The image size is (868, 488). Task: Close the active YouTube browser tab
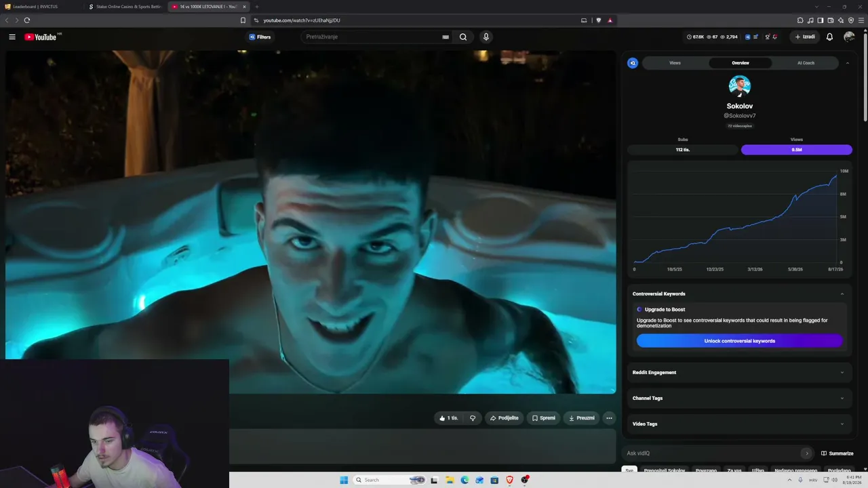point(244,7)
